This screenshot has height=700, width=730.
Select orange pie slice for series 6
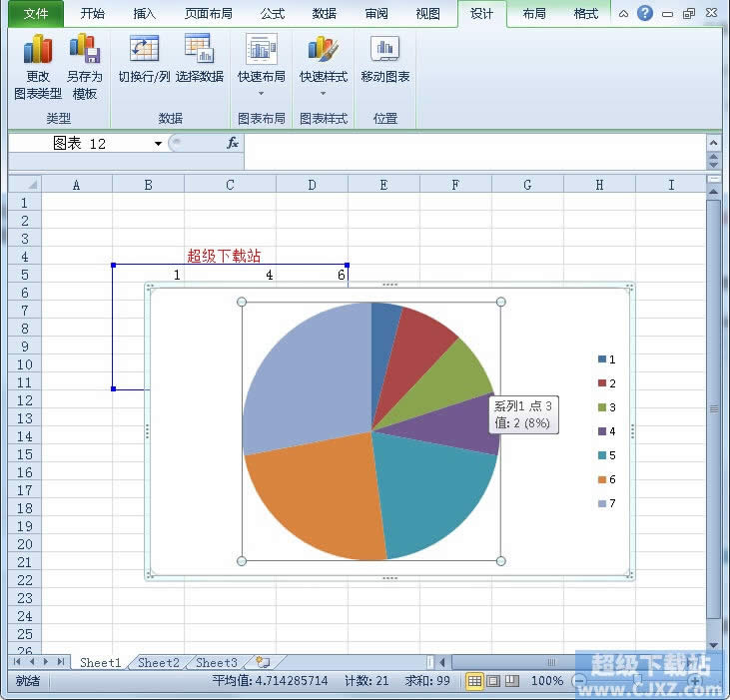coord(315,499)
